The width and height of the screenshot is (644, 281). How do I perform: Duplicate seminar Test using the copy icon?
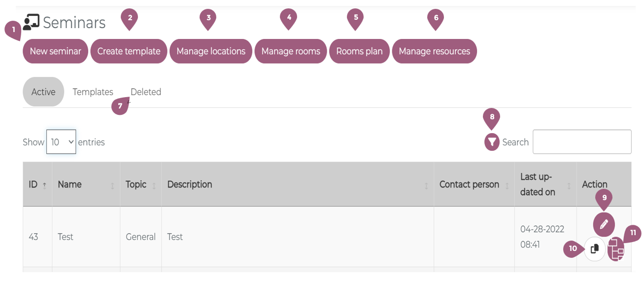click(x=595, y=249)
